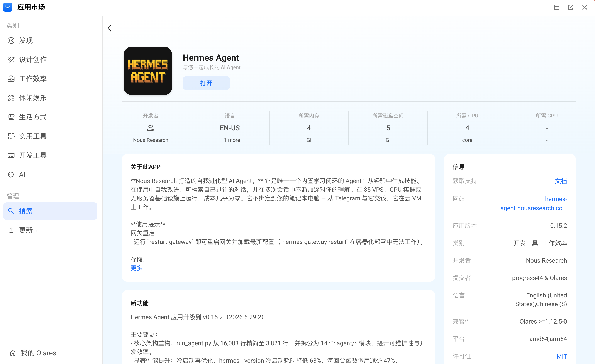Go back with the left chevron arrow

pyautogui.click(x=110, y=28)
